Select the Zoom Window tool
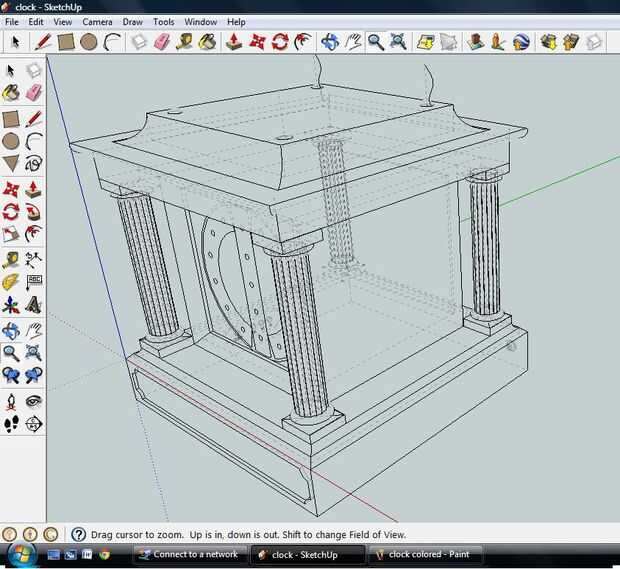Viewport: 620px width, 569px height. point(33,353)
